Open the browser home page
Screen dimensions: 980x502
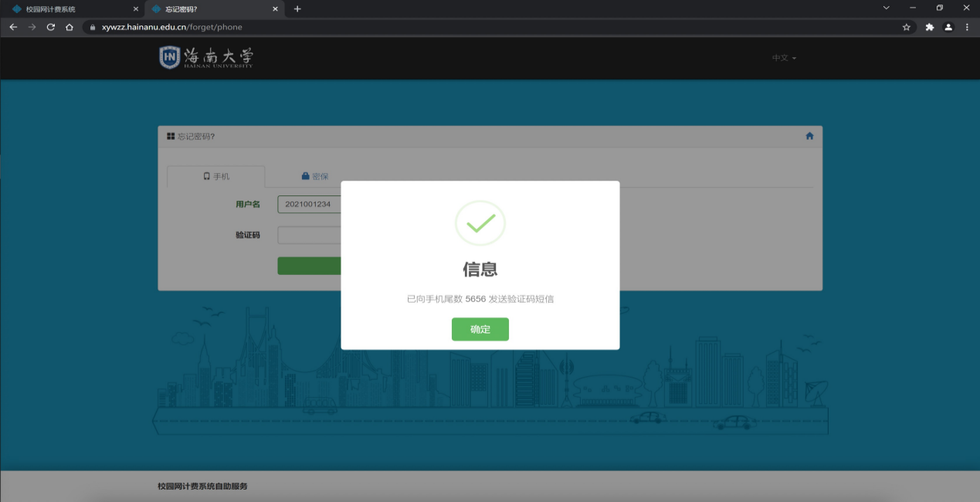70,27
